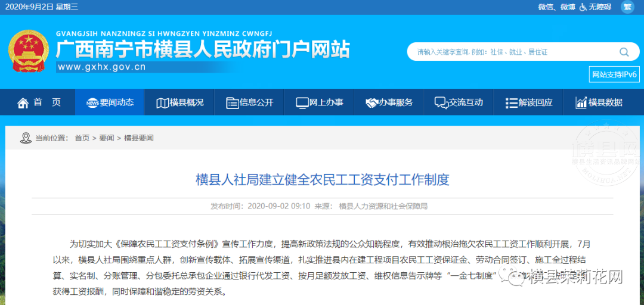Open the 交流互动 navigation item
Screen dimensions: 644x305
tap(459, 102)
